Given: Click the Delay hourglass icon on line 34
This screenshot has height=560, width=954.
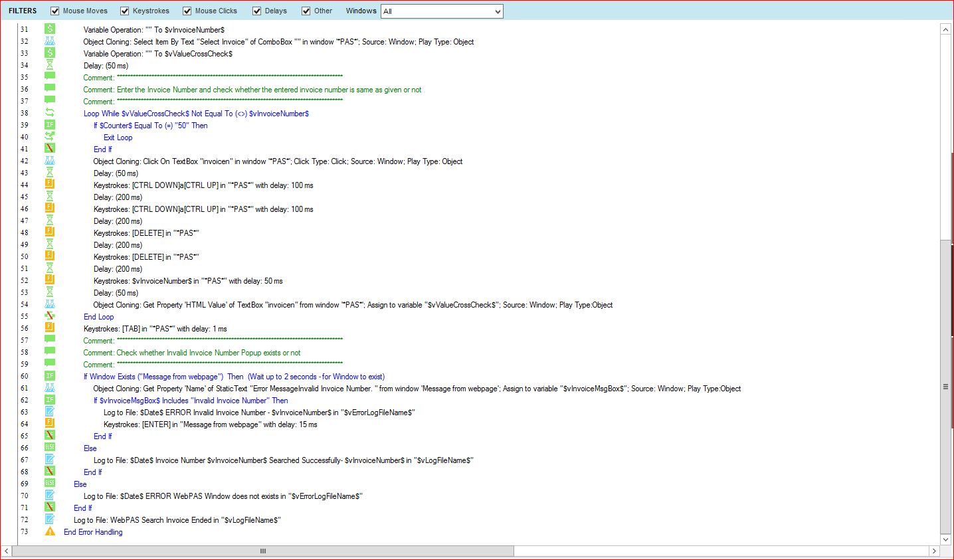Looking at the screenshot, I should click(50, 65).
